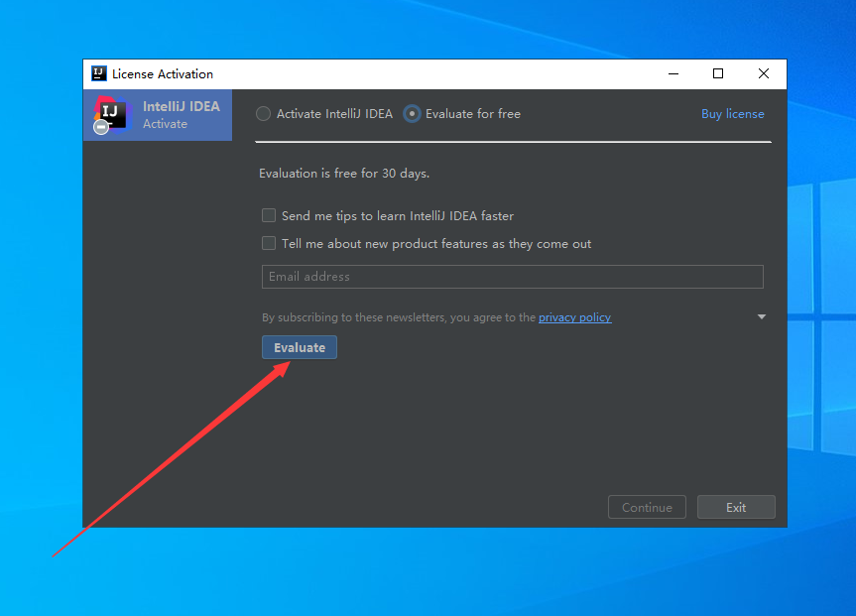Select IntelliJ IDEA Activate item in left panel

tap(179, 115)
